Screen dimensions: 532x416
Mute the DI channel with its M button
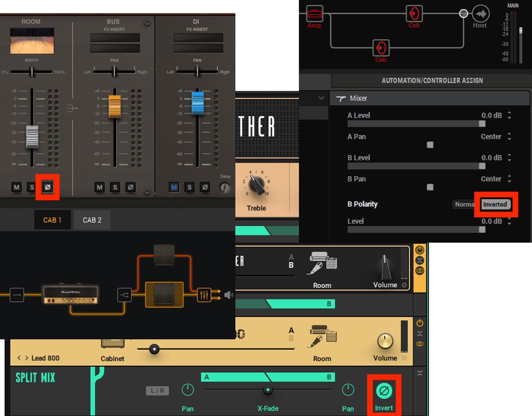(174, 187)
